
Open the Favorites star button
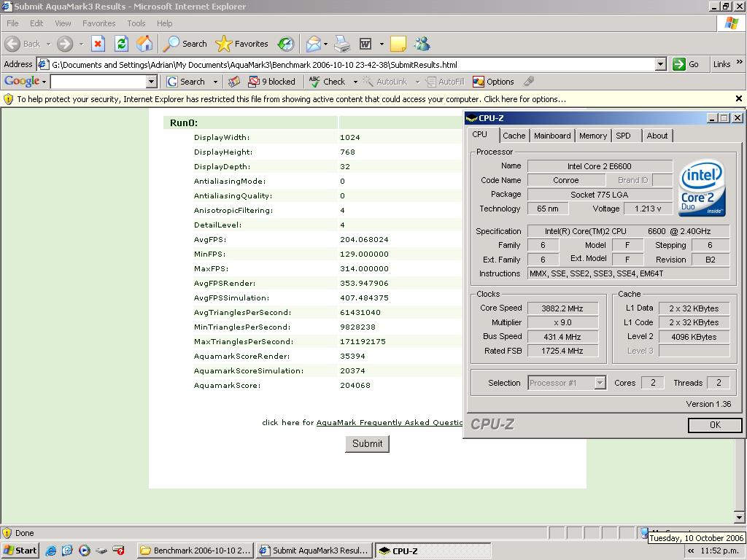(242, 44)
